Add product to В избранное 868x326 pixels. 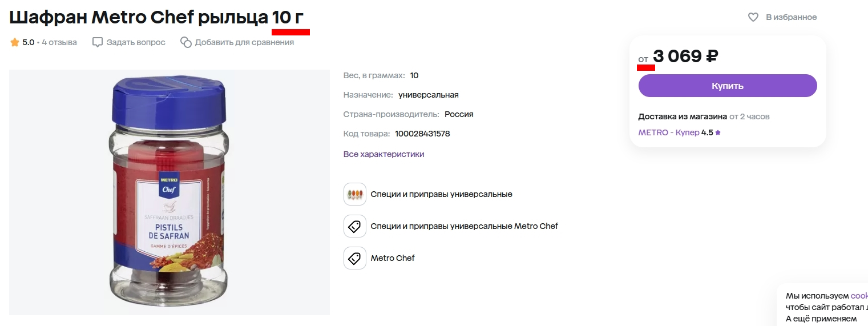click(782, 17)
